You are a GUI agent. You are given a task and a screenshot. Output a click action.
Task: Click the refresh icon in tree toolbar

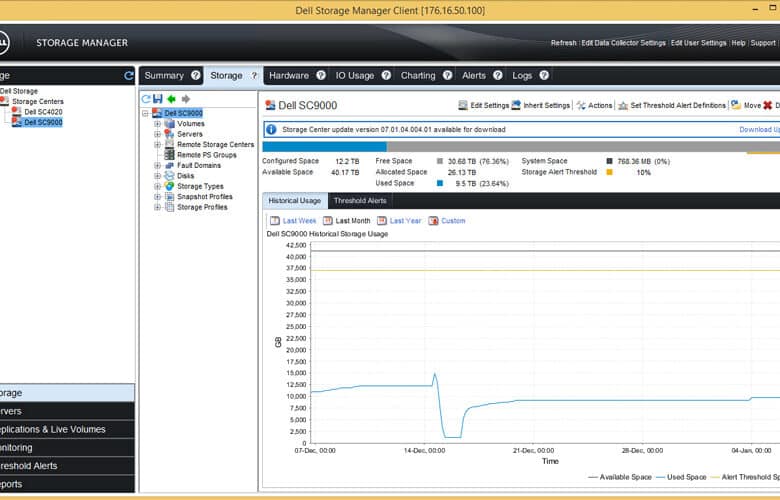[x=146, y=99]
